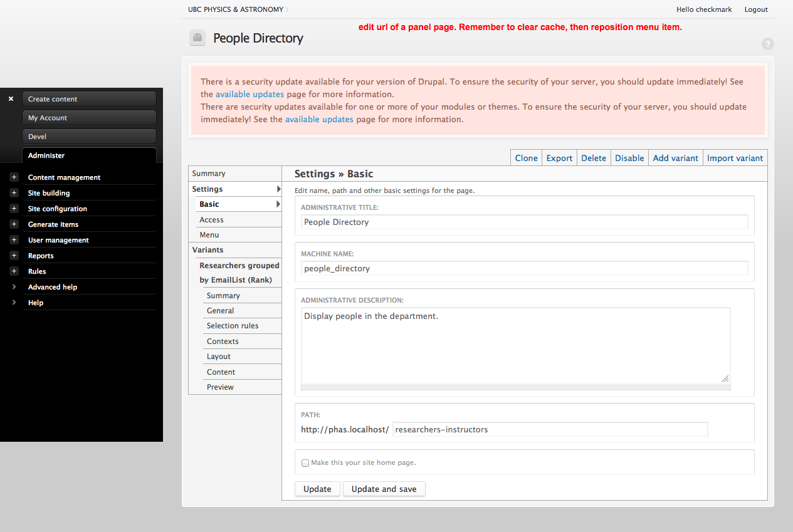
Task: Select the Selection rules variant tab
Action: [233, 326]
